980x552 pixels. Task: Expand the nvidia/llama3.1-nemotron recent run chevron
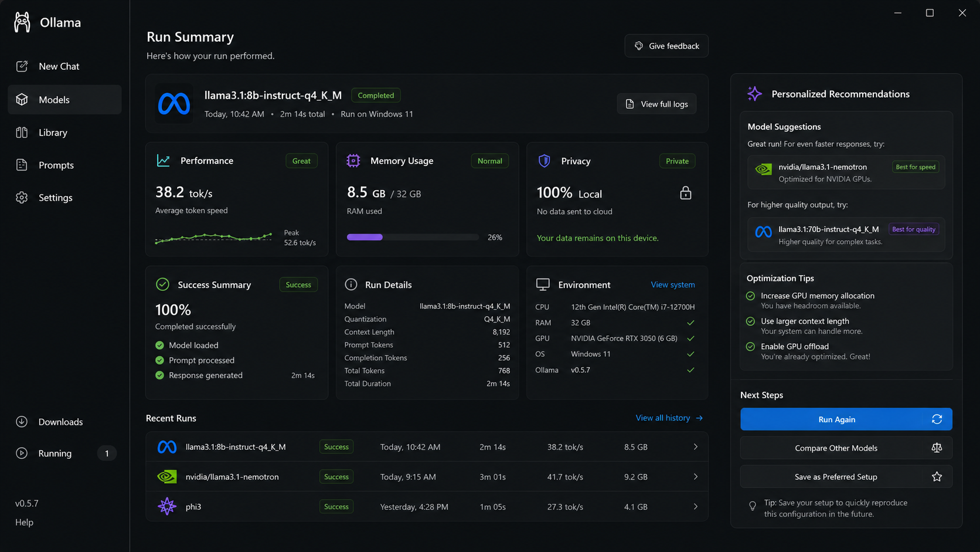click(696, 476)
